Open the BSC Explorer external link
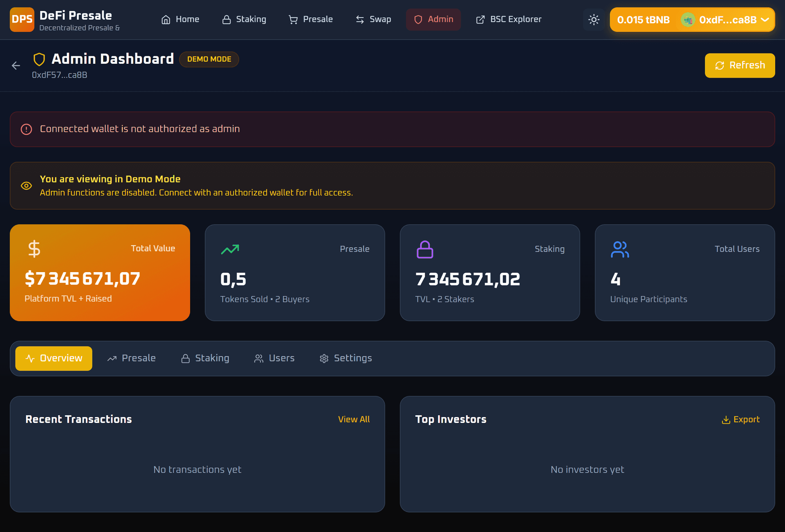Screen dimensions: 785x532 click(509, 19)
